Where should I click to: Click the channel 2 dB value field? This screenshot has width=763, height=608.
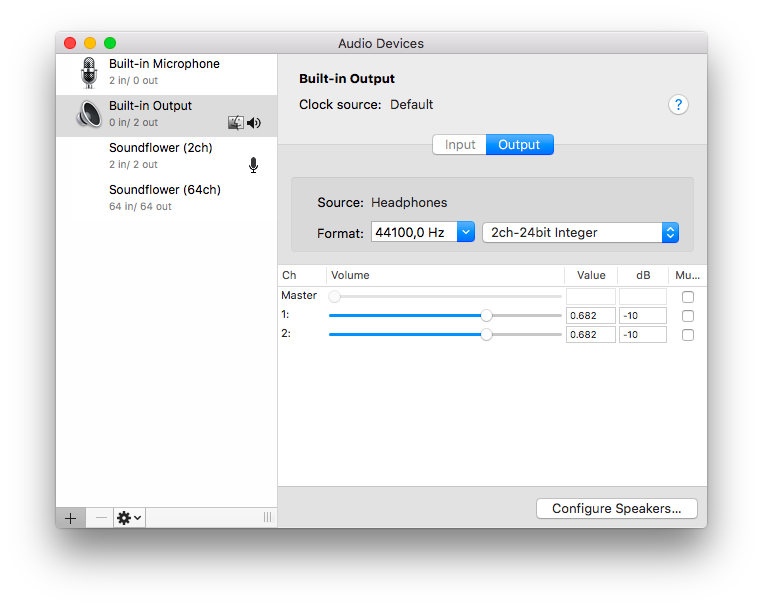pyautogui.click(x=642, y=335)
